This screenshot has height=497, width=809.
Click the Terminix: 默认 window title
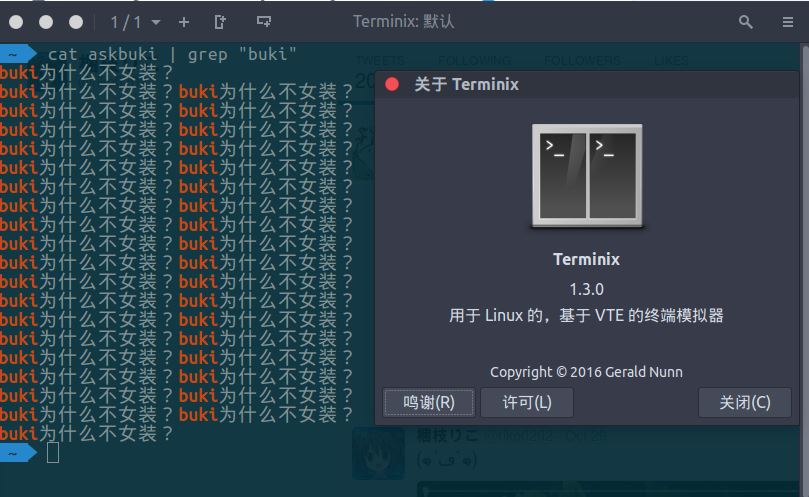tap(403, 22)
